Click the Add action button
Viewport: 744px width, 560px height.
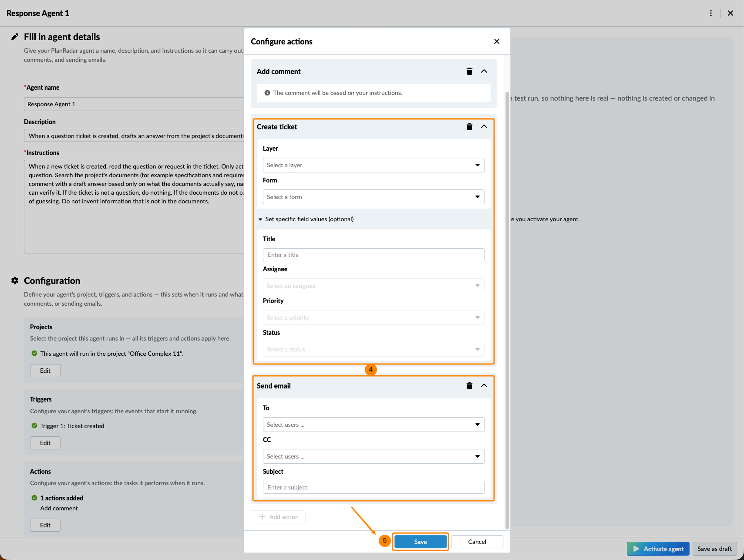[x=278, y=517]
